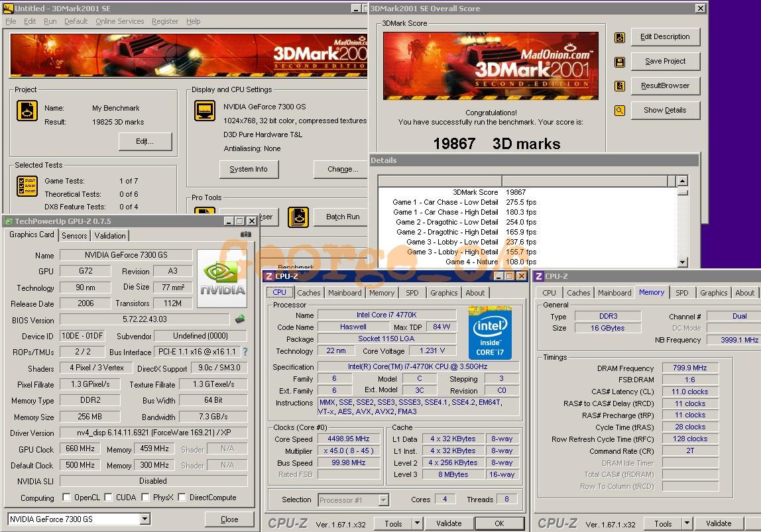Click the Game 4 - Nature result row
This screenshot has height=532, width=761.
click(528, 262)
